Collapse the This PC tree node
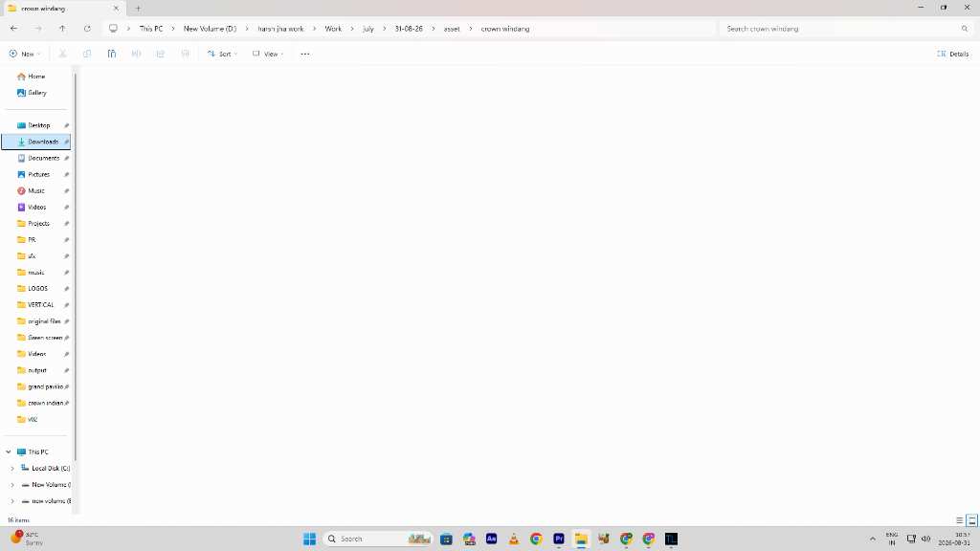 pos(8,452)
